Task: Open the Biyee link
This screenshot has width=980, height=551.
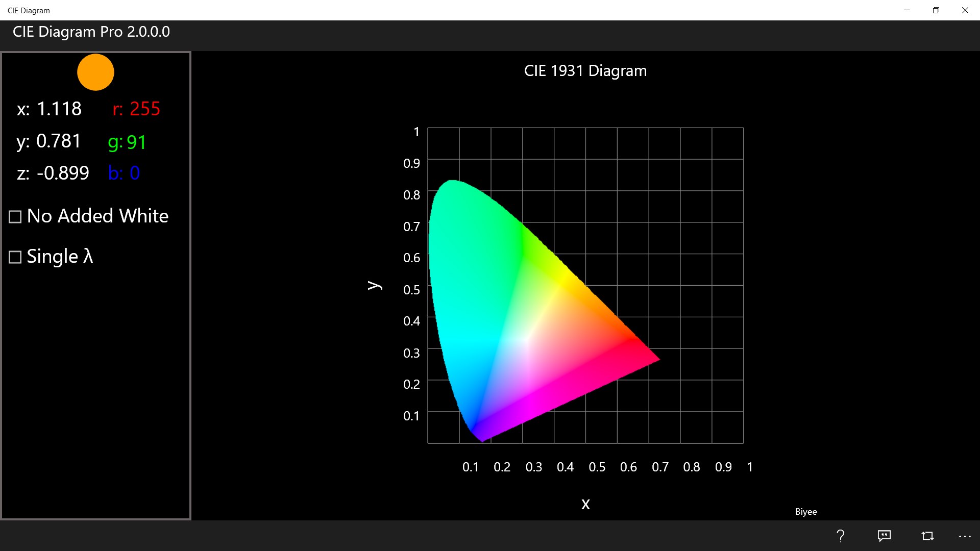Action: [805, 512]
